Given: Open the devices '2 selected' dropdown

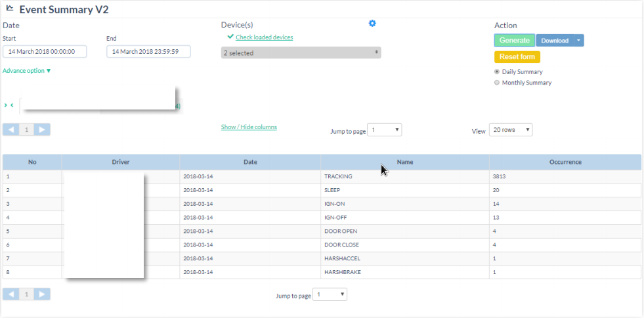Looking at the screenshot, I should [301, 53].
